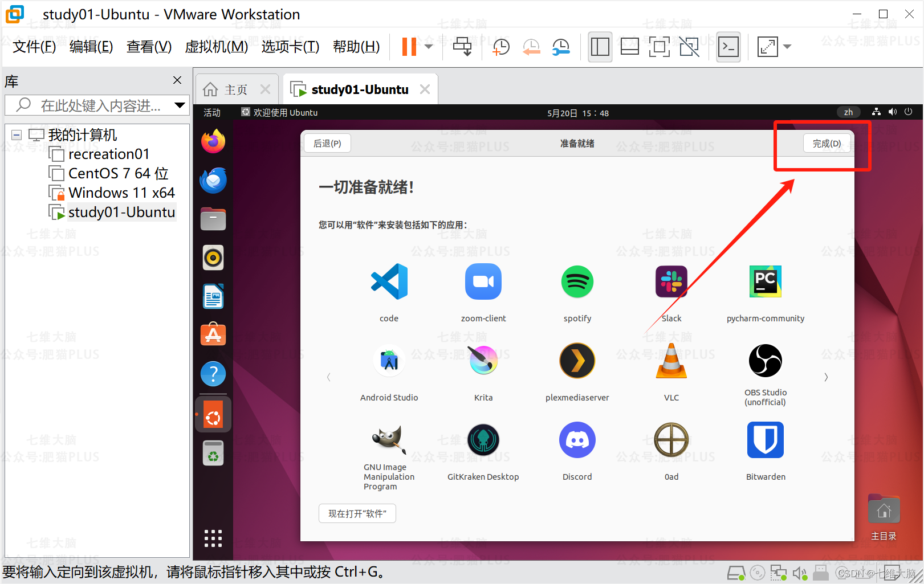Click 活动 in the Ubuntu top bar
The width and height of the screenshot is (924, 584).
click(212, 113)
